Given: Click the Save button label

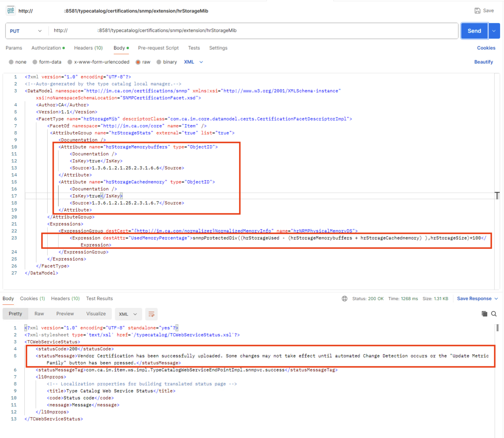Looking at the screenshot, I should tap(488, 10).
